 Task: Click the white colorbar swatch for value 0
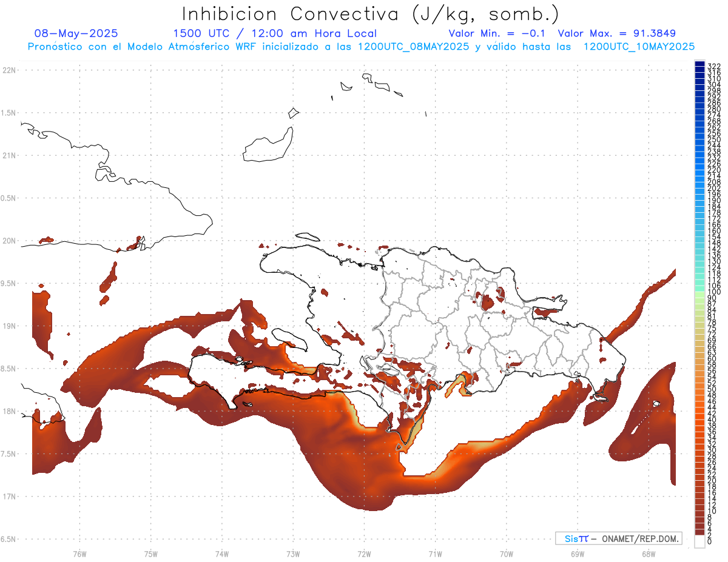(x=699, y=540)
